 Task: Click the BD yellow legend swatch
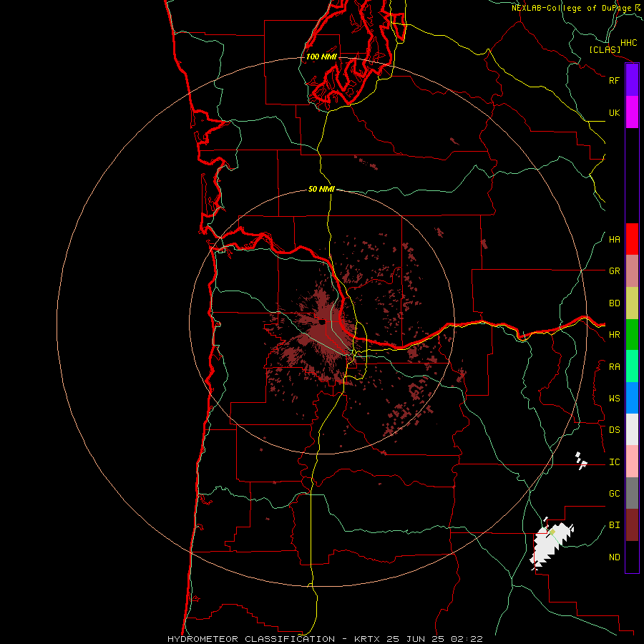tap(632, 303)
